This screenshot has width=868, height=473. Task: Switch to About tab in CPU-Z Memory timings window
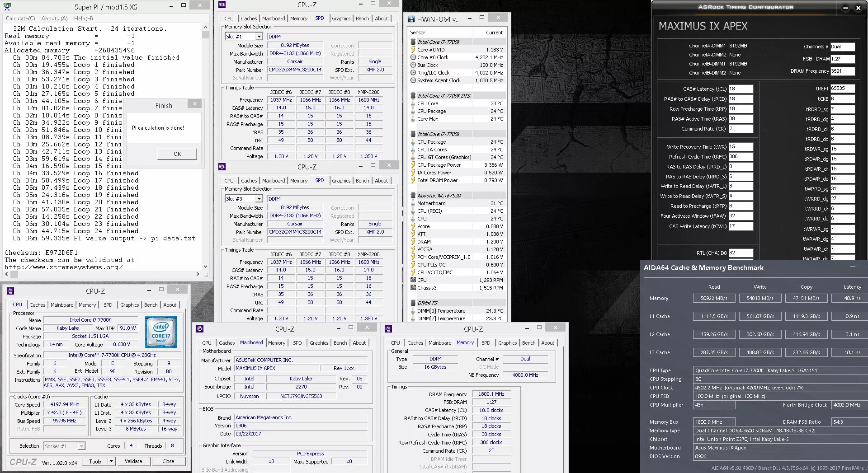click(548, 343)
